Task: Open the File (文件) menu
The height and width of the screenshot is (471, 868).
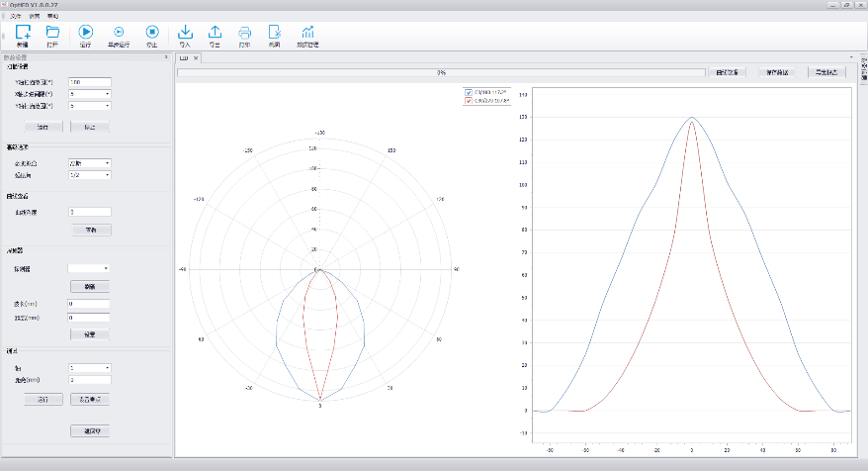Action: click(x=15, y=17)
